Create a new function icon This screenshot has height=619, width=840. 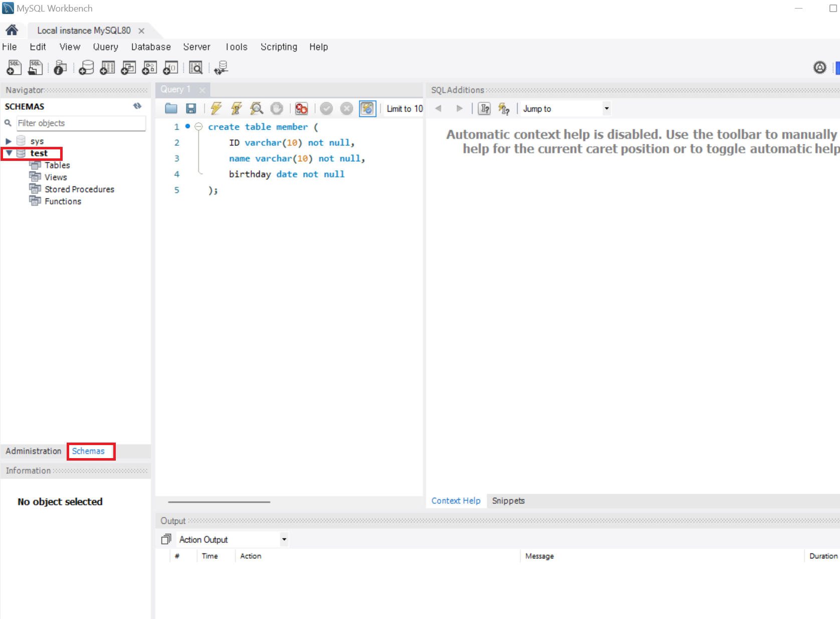point(170,67)
